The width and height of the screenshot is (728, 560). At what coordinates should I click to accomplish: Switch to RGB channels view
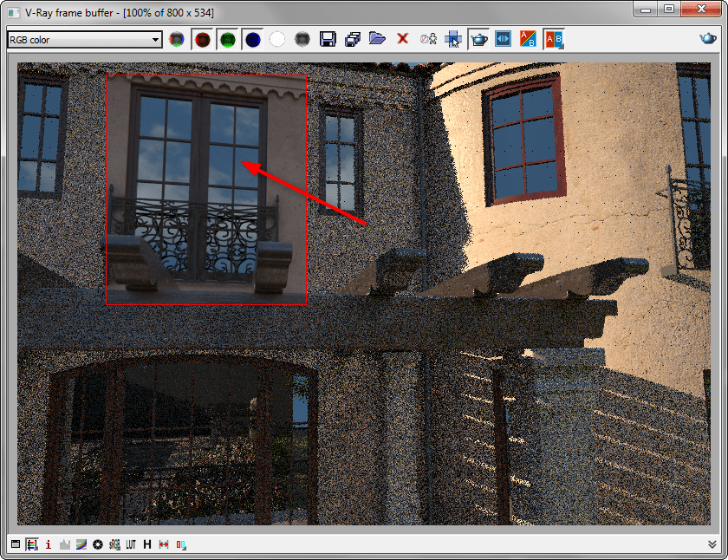177,39
